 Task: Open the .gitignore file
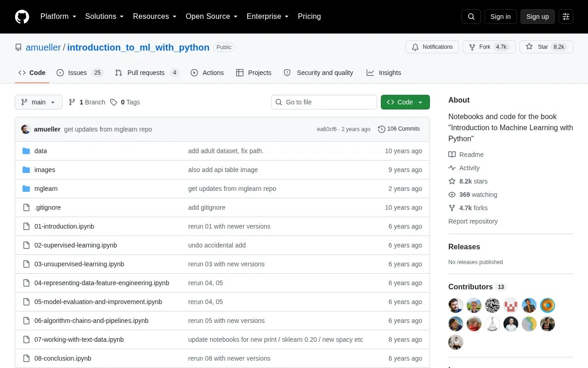tap(48, 207)
